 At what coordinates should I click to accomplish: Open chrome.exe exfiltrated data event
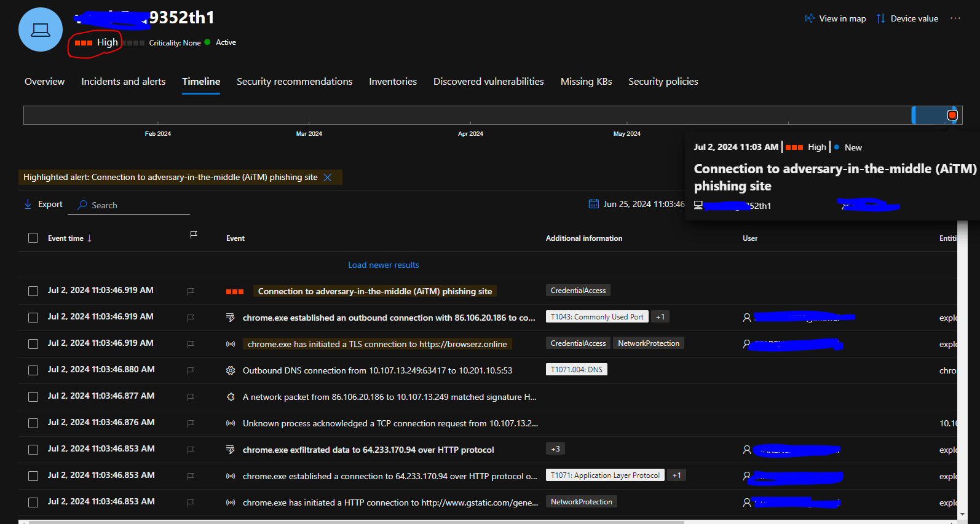point(368,450)
